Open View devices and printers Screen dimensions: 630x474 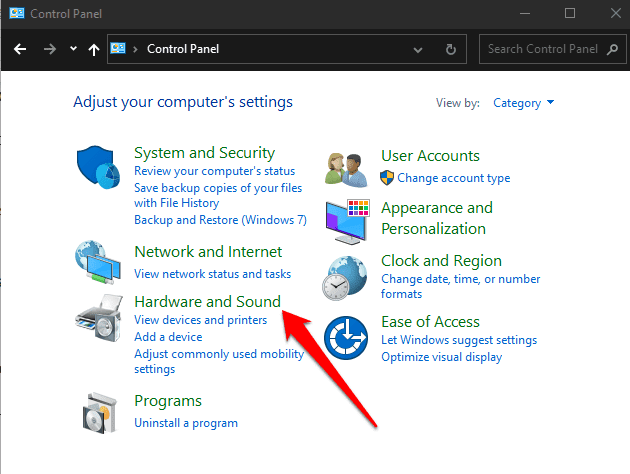[x=200, y=320]
